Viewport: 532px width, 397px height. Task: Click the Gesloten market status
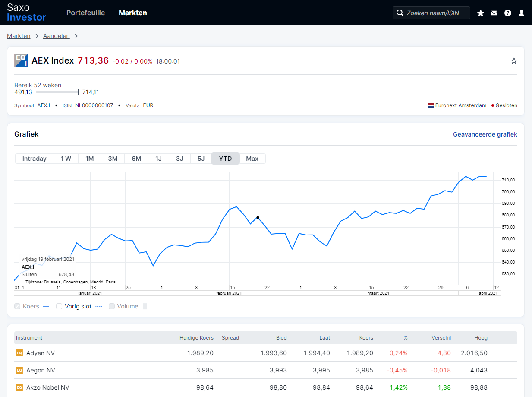coord(506,105)
